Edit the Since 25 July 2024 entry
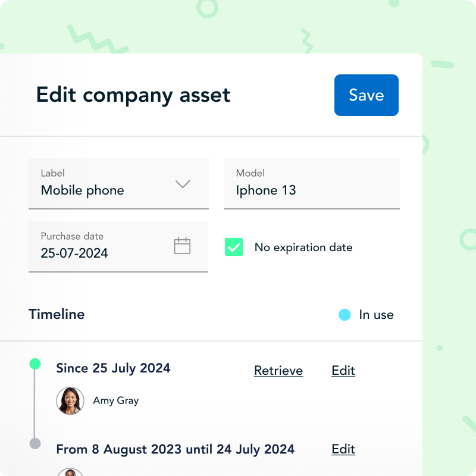The image size is (476, 476). [x=343, y=371]
